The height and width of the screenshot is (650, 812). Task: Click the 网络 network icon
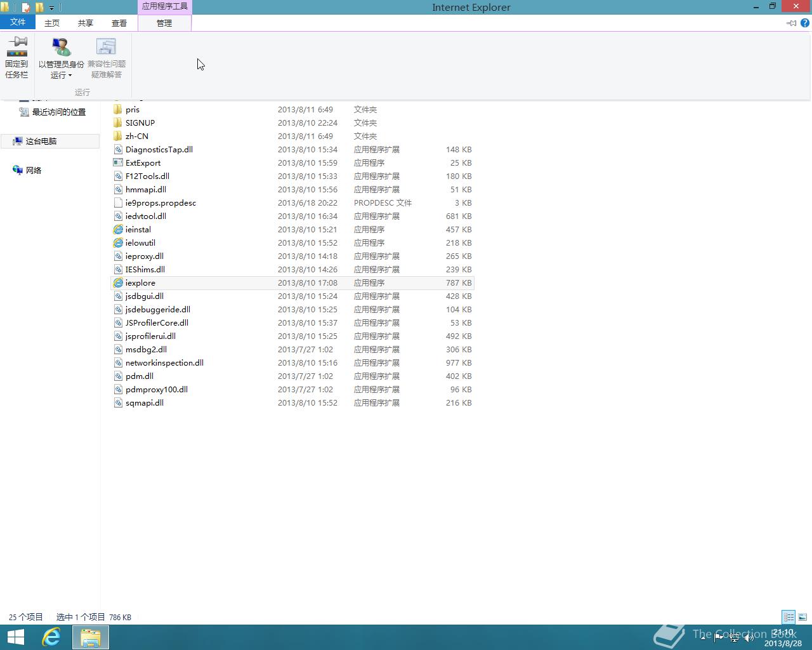point(18,170)
